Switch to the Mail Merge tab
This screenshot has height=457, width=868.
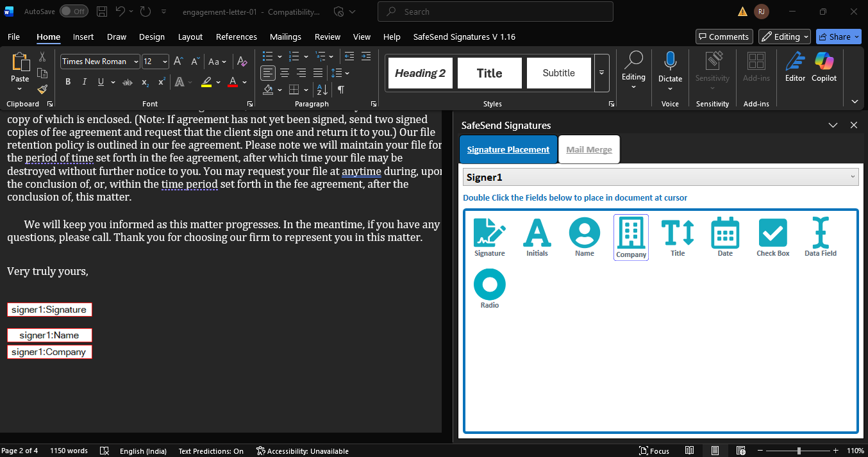point(588,149)
